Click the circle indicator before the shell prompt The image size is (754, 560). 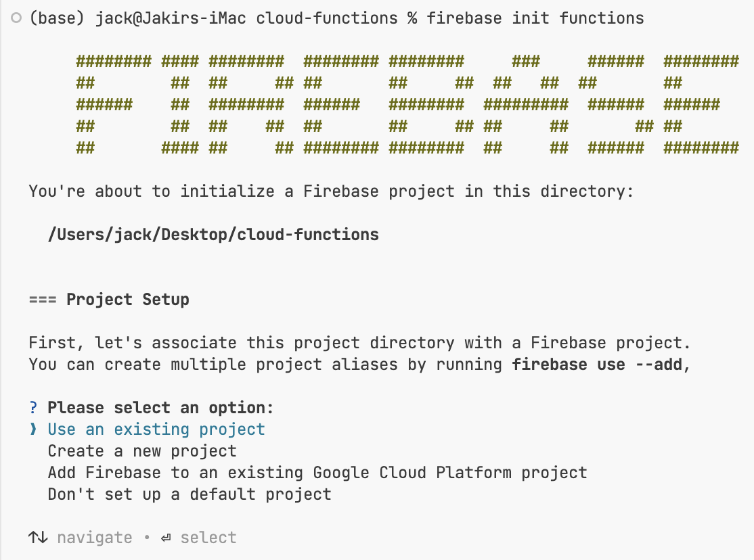pyautogui.click(x=16, y=18)
